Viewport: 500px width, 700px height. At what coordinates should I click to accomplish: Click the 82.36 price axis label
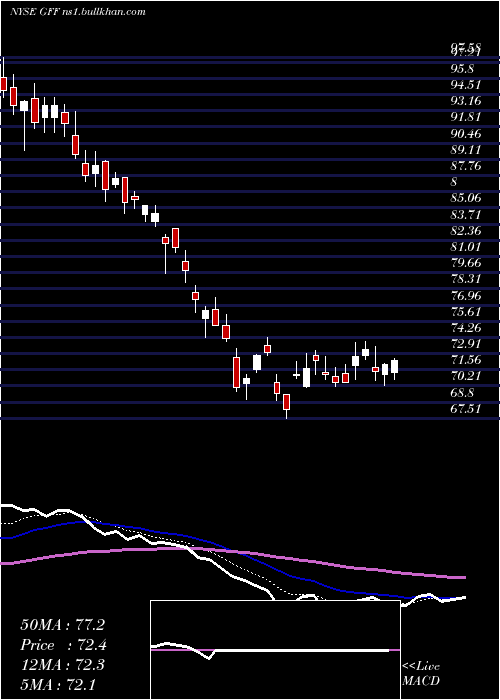pos(466,230)
